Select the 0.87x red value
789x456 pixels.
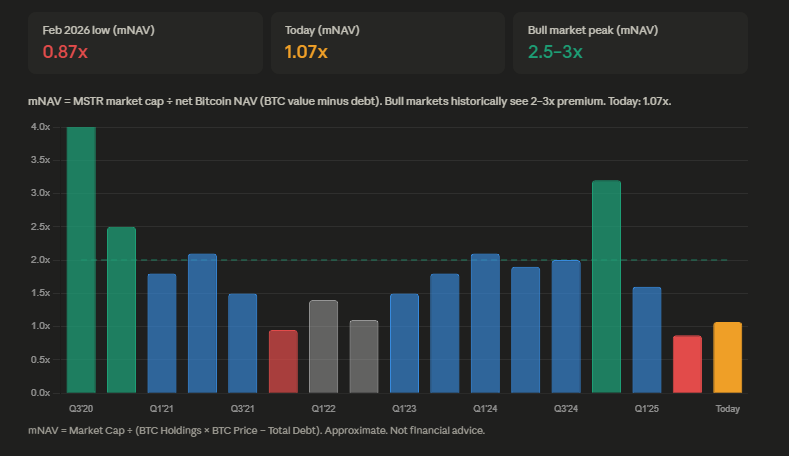coord(65,52)
